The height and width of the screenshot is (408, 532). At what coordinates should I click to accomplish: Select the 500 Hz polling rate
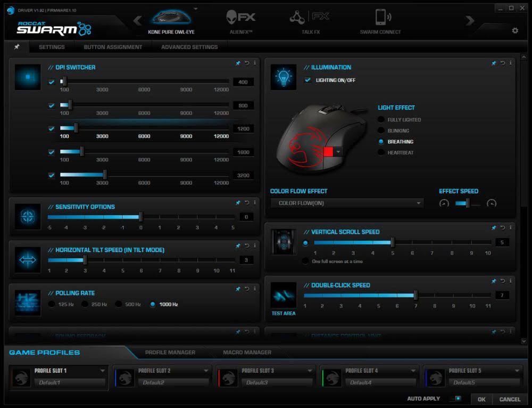coord(119,304)
